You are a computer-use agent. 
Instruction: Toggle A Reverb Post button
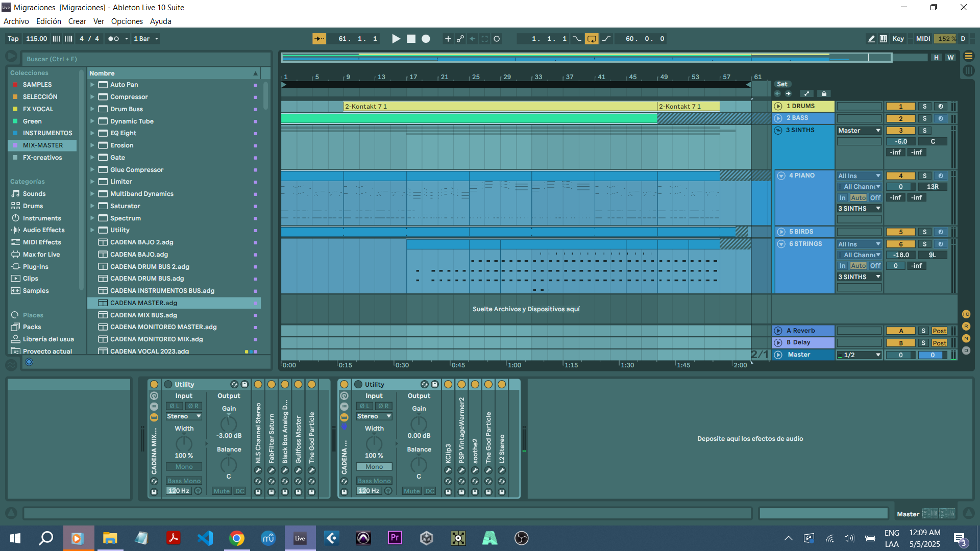939,331
